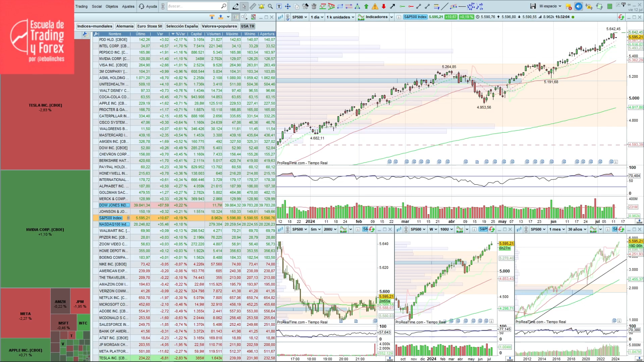Pin the toolbar with the pin icon
The image size is (644, 362).
(629, 5)
